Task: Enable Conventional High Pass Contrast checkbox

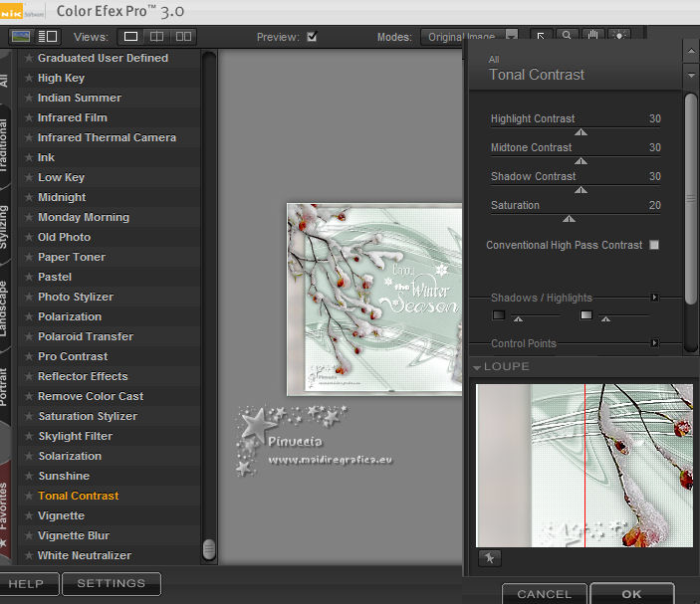Action: point(654,245)
